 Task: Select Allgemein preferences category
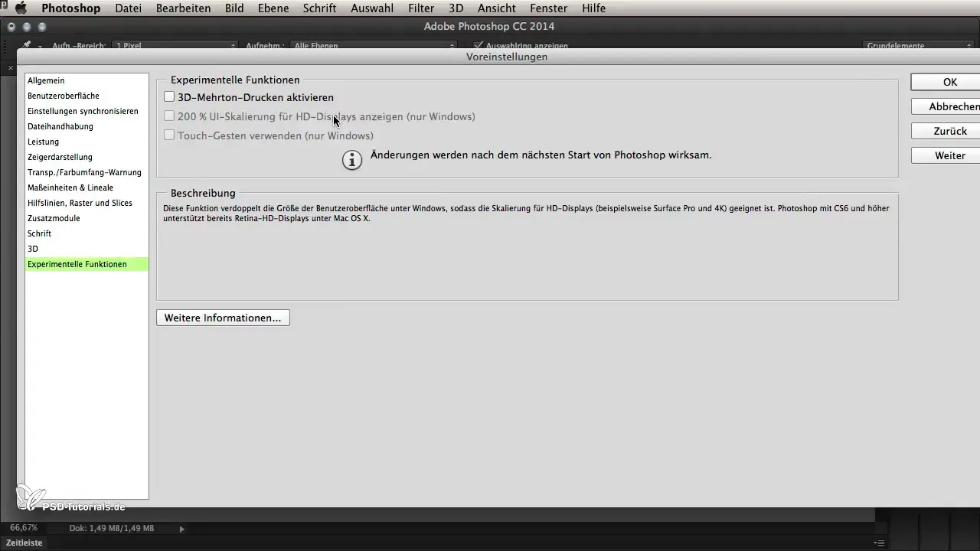click(x=87, y=80)
